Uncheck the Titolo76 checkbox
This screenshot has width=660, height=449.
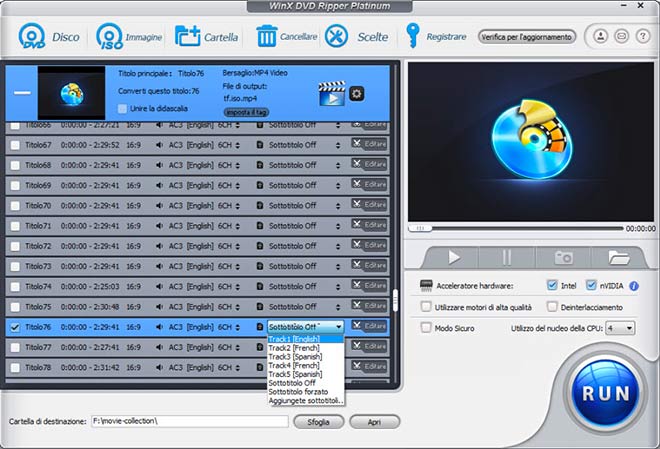point(15,327)
